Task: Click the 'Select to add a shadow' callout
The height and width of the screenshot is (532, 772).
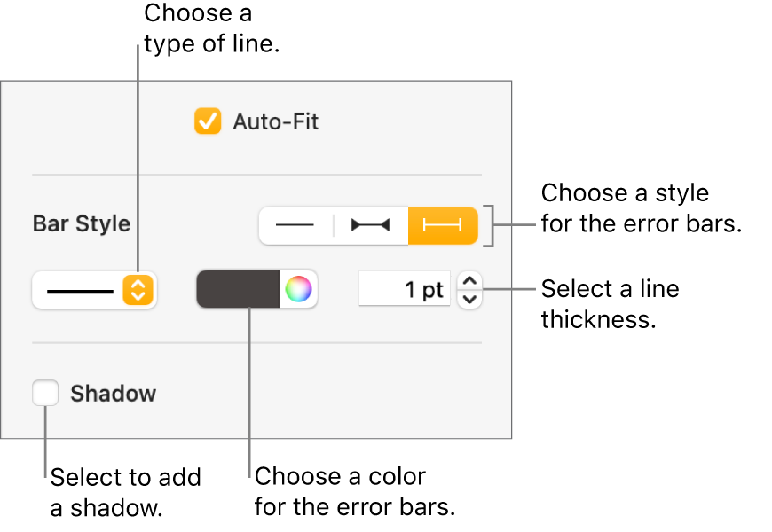Action: click(125, 492)
